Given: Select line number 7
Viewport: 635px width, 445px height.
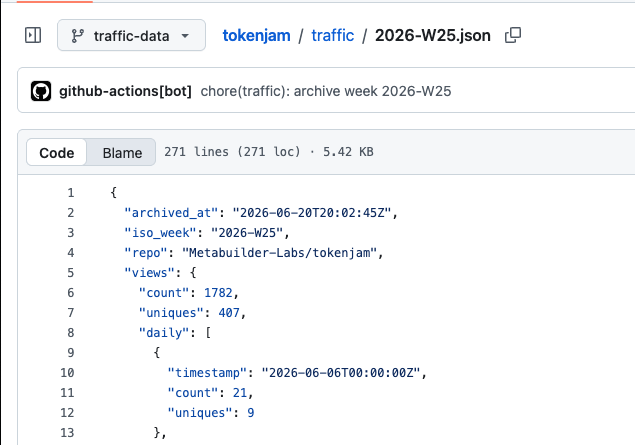Looking at the screenshot, I should [x=71, y=313].
